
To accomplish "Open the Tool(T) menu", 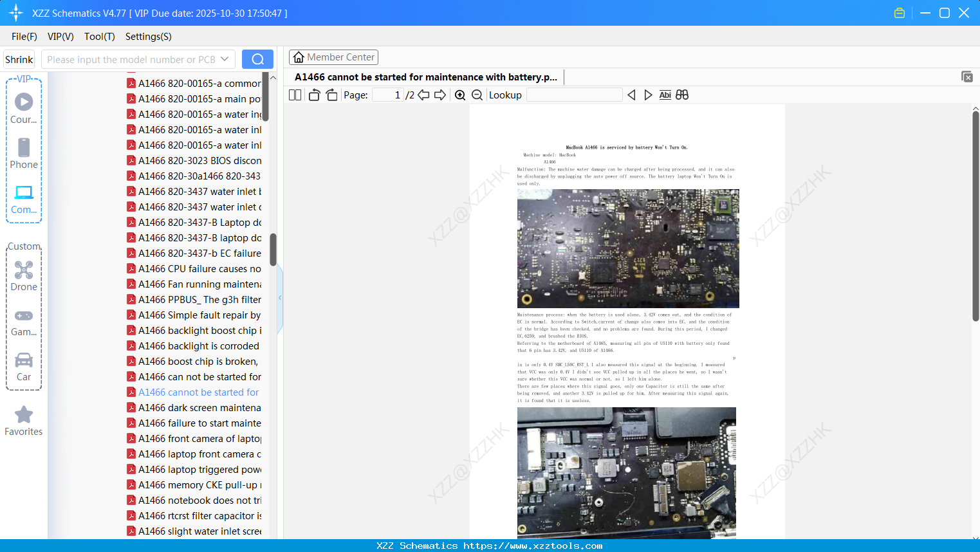I will pyautogui.click(x=100, y=37).
